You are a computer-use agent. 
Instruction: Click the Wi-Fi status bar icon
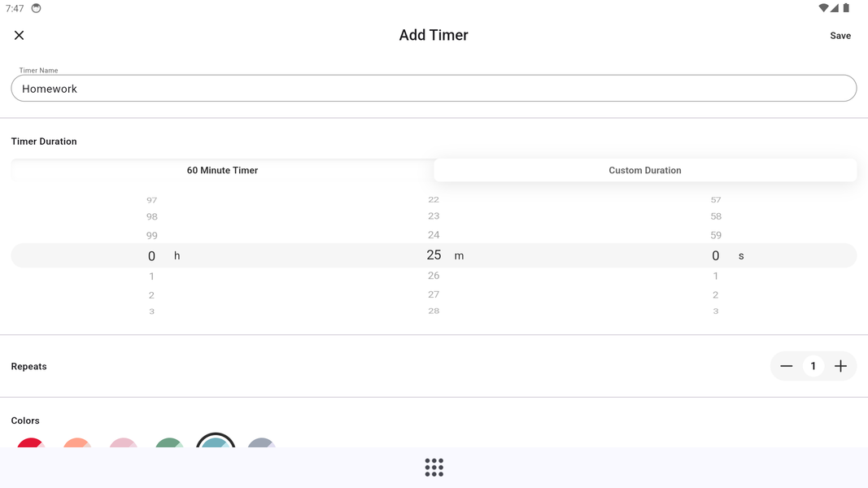coord(824,8)
